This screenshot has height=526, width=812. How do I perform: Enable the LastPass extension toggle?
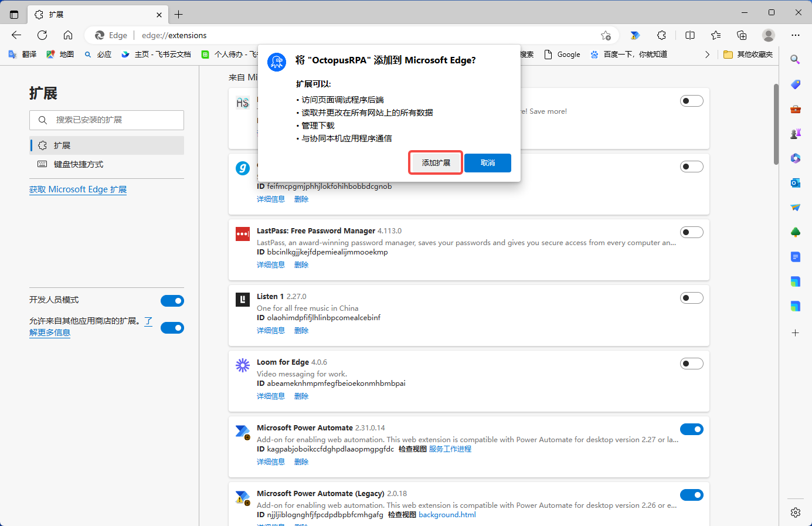pyautogui.click(x=692, y=232)
